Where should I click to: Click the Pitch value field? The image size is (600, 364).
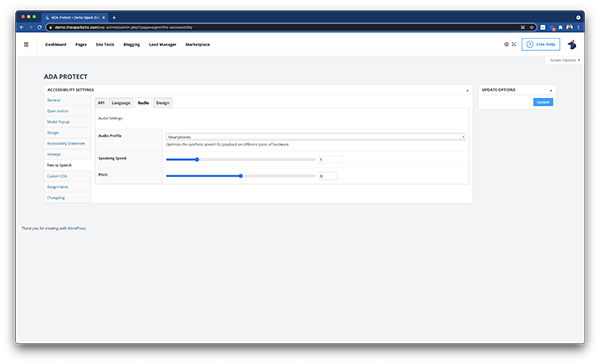pos(328,176)
